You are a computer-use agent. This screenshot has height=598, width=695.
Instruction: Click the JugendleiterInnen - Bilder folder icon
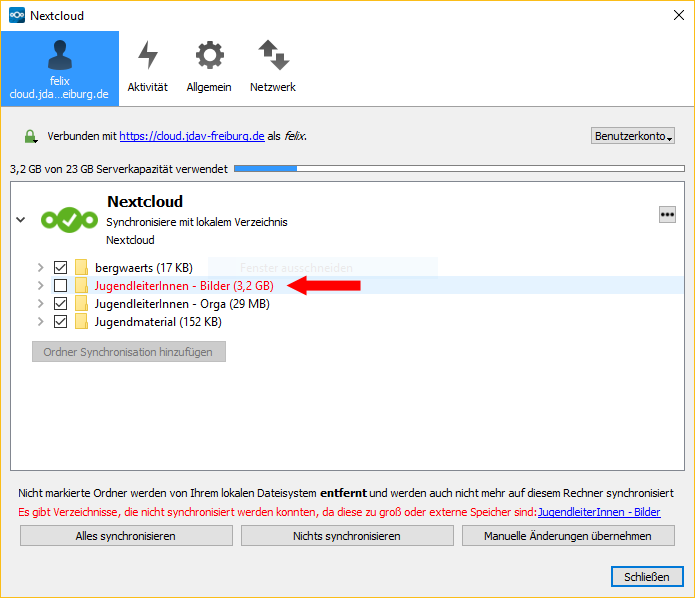click(x=81, y=285)
